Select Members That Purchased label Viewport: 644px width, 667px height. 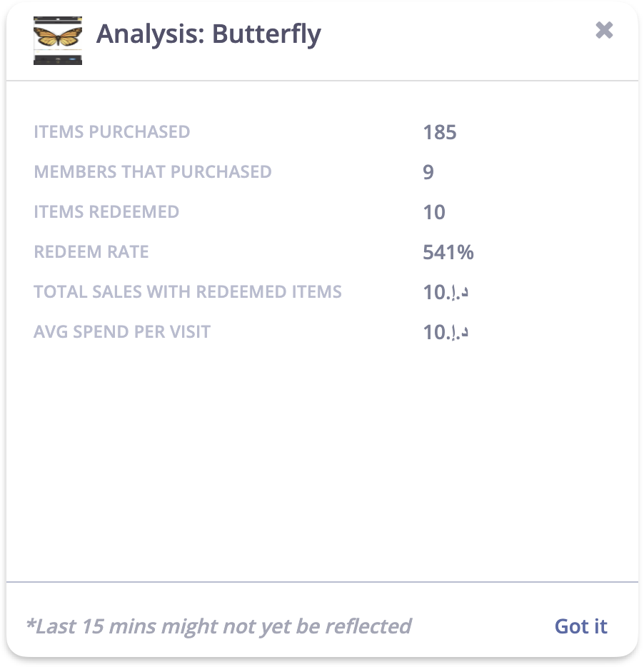[153, 172]
